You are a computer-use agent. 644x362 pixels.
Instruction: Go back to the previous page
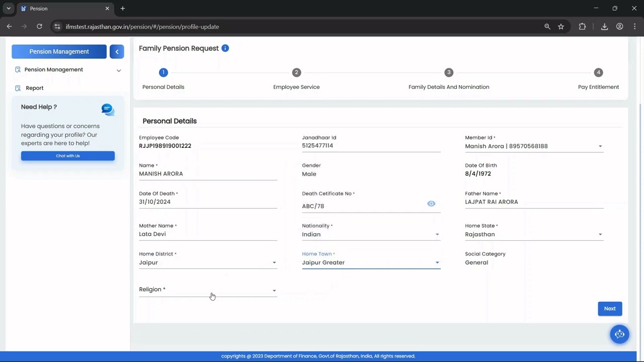9,27
